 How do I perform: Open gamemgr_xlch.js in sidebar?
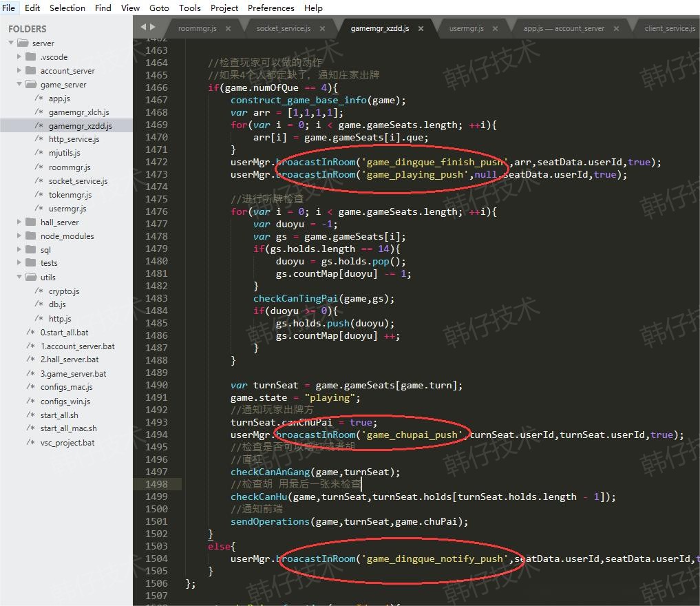(x=79, y=112)
